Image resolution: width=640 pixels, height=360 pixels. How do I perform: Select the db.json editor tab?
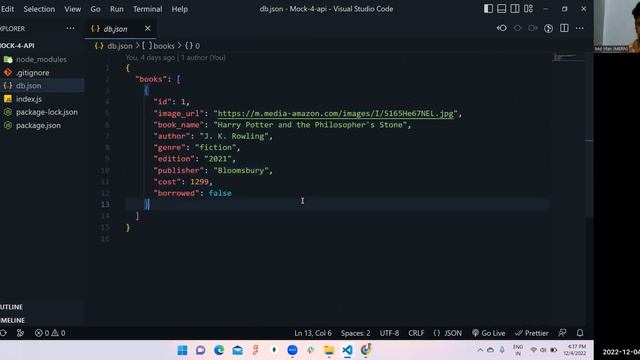[120, 29]
